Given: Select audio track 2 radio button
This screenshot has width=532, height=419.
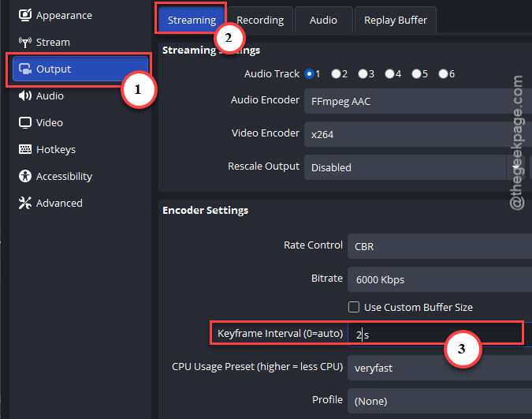Looking at the screenshot, I should point(336,73).
